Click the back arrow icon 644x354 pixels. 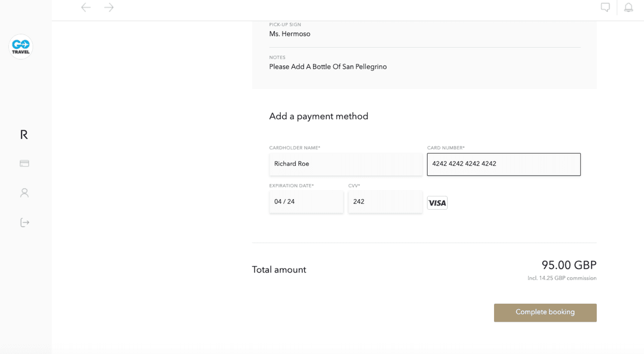click(x=86, y=7)
